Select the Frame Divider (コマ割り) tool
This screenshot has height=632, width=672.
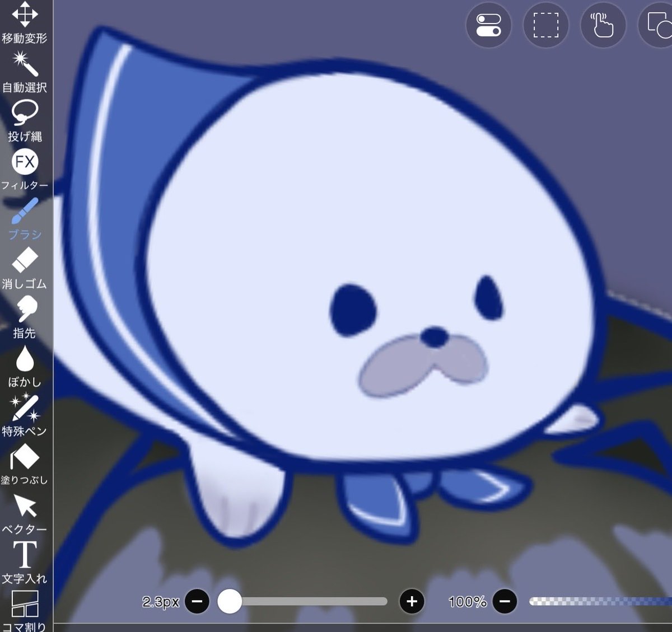coord(25,610)
